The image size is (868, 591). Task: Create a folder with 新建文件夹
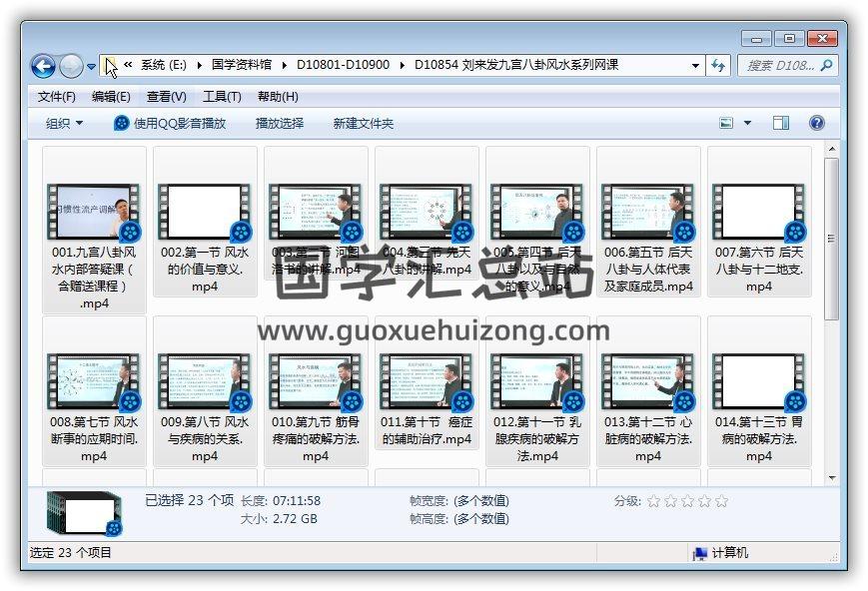coord(364,124)
